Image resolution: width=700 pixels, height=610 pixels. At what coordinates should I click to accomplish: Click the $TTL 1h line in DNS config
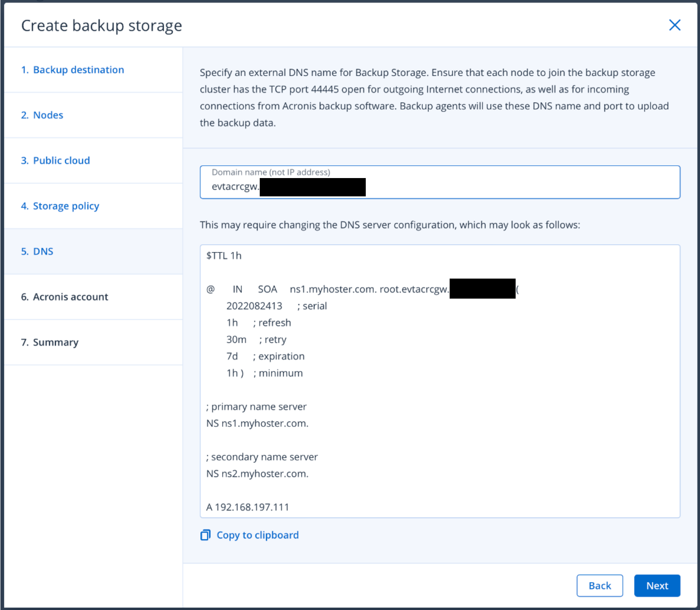tap(224, 256)
